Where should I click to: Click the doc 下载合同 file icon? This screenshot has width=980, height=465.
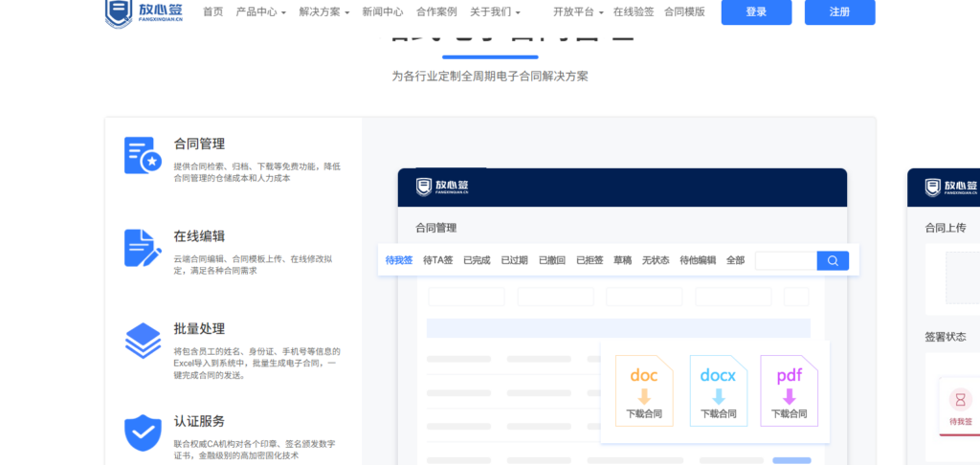pos(644,390)
